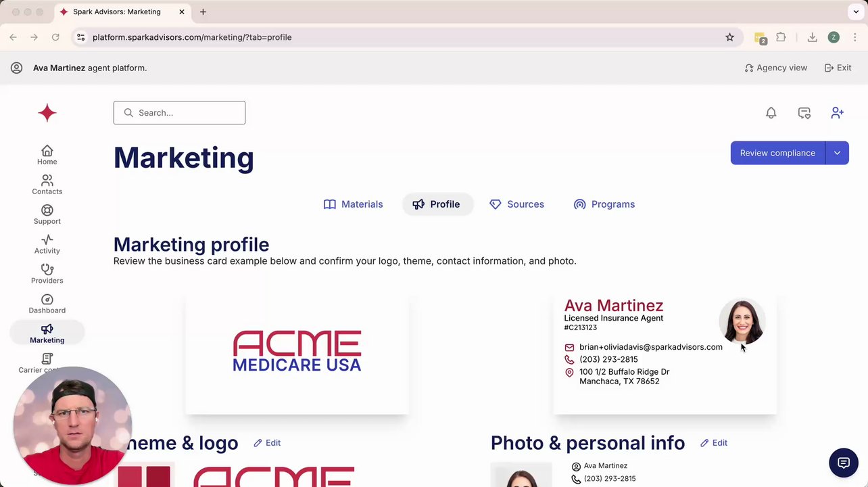This screenshot has width=868, height=487.
Task: Switch to the Sources tab
Action: coord(516,204)
